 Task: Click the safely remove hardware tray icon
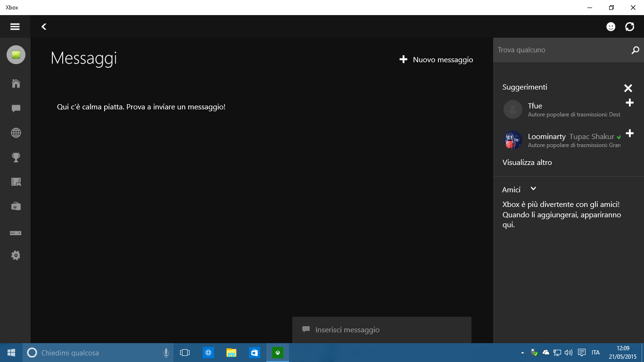pyautogui.click(x=534, y=353)
